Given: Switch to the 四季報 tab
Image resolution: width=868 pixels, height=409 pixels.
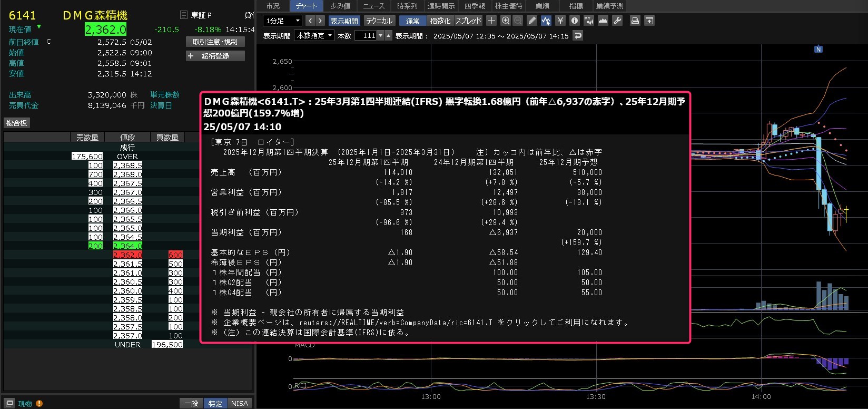Looking at the screenshot, I should 475,6.
